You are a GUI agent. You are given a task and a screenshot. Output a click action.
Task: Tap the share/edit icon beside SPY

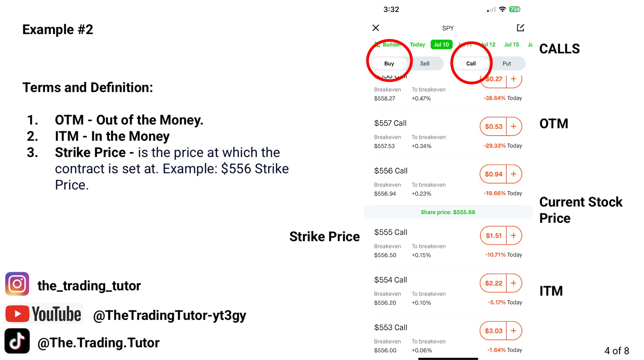(x=520, y=28)
